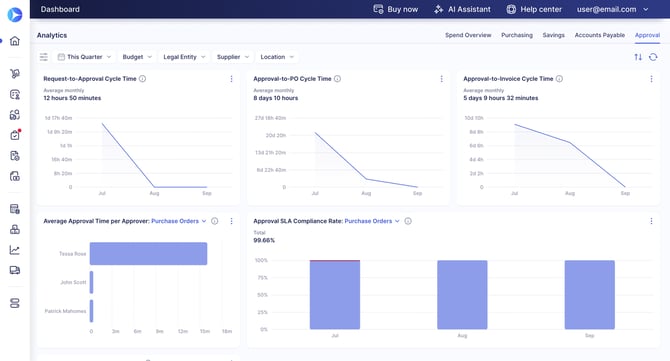Click the Buy now button

pos(395,9)
